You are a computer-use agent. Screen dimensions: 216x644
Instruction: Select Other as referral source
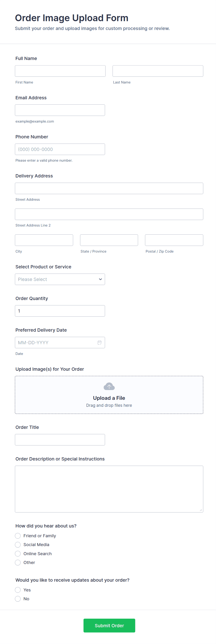click(18, 563)
